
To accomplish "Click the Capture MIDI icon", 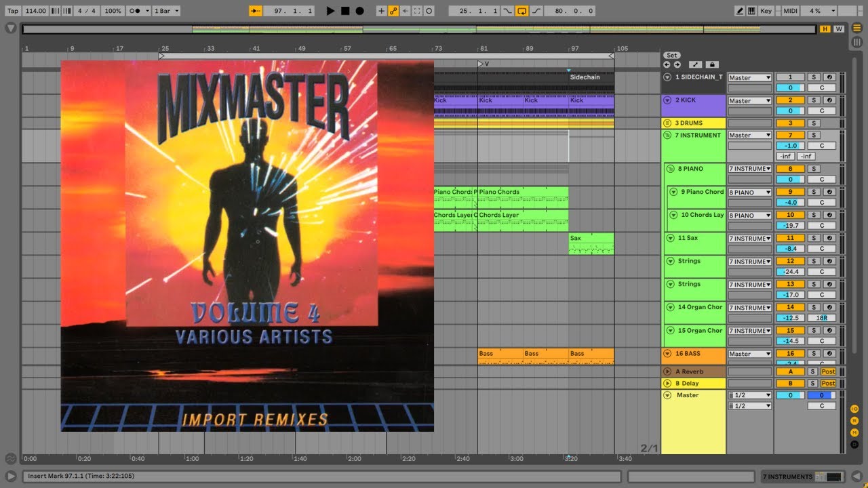I will (417, 11).
